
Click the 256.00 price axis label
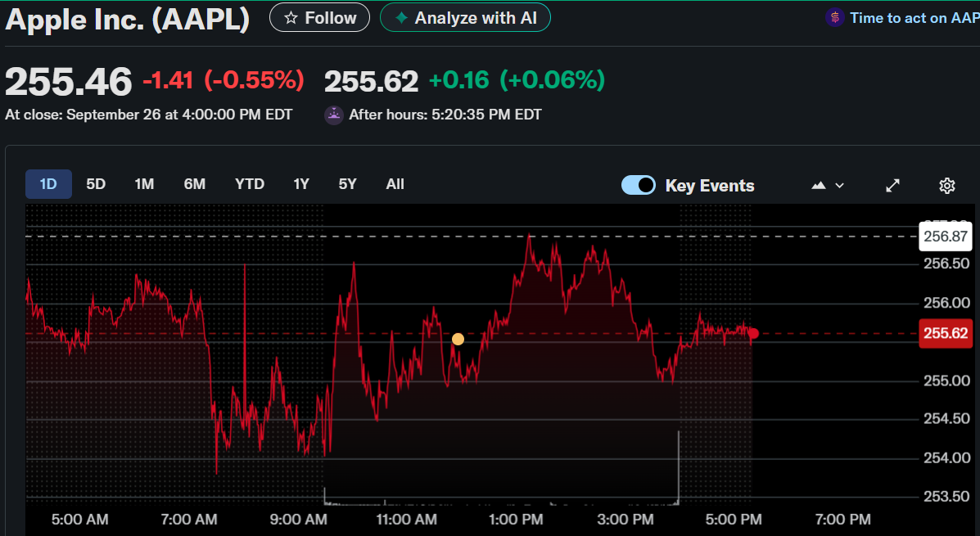tap(946, 303)
